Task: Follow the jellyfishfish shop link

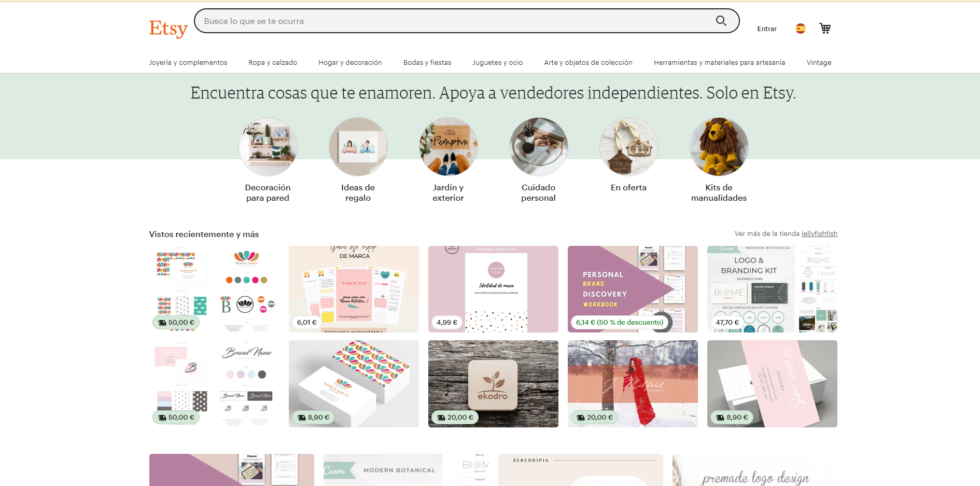Action: (819, 234)
